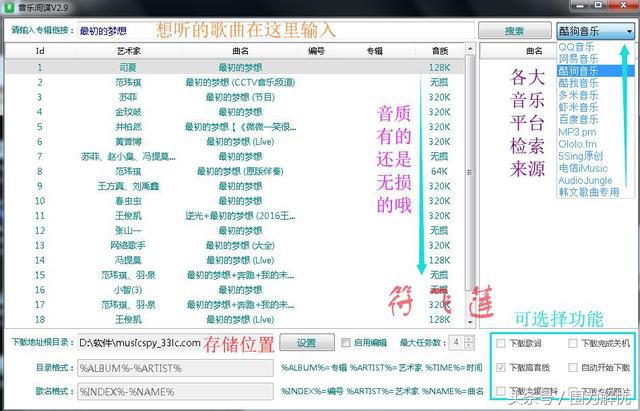Click row Id 17 in the song list
640x411 pixels.
pos(235,305)
